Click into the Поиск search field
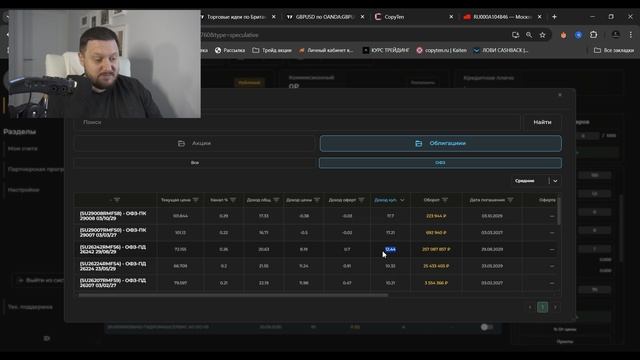Viewport: 640px width, 360px height. click(297, 122)
